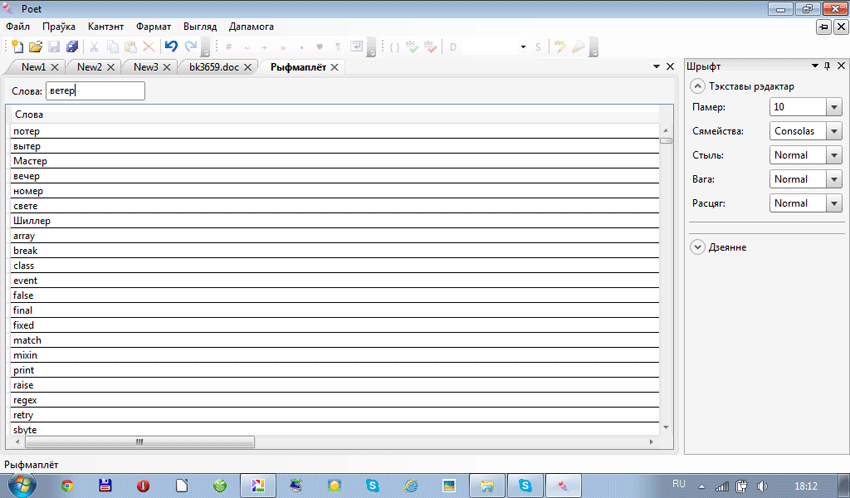Viewport: 850px width, 498px height.
Task: Pin the Шрыфт panel with pushpin icon
Action: click(x=826, y=66)
